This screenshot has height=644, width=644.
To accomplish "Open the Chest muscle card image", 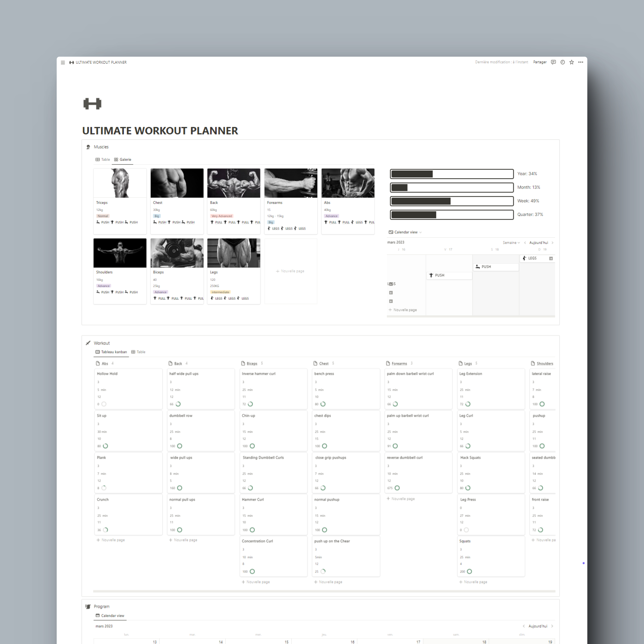I will pos(177,183).
